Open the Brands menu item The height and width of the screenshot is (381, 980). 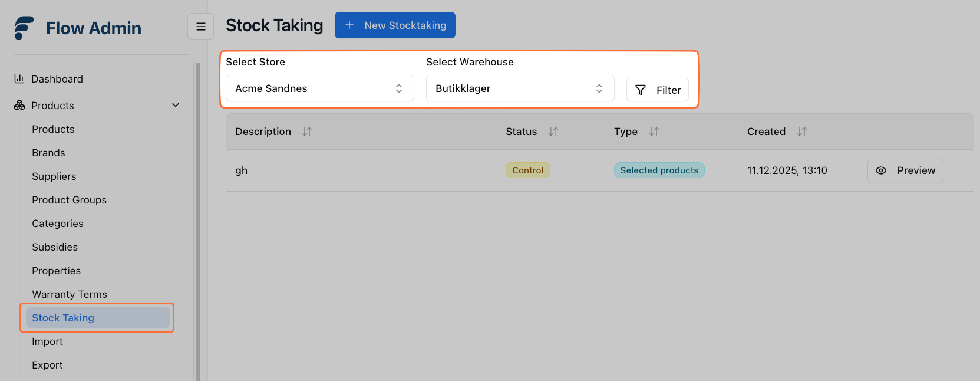click(48, 153)
